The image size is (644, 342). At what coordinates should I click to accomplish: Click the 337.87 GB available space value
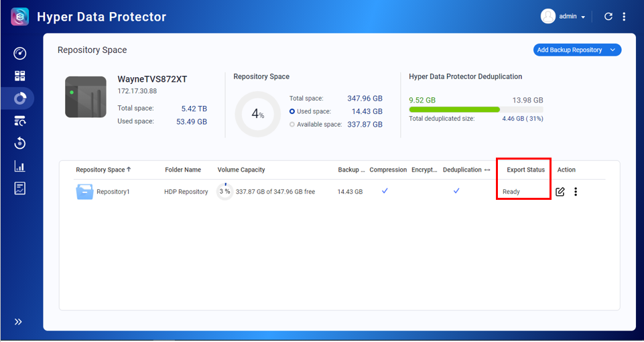pos(365,124)
